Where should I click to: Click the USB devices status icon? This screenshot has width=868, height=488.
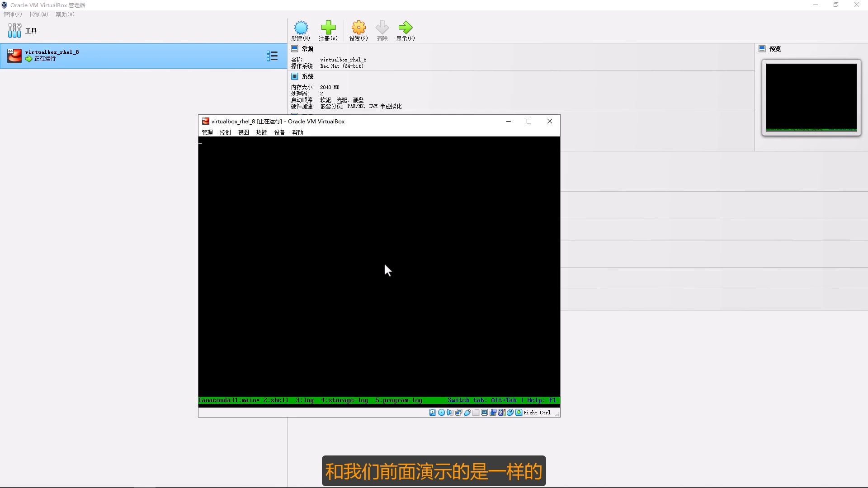tap(467, 412)
